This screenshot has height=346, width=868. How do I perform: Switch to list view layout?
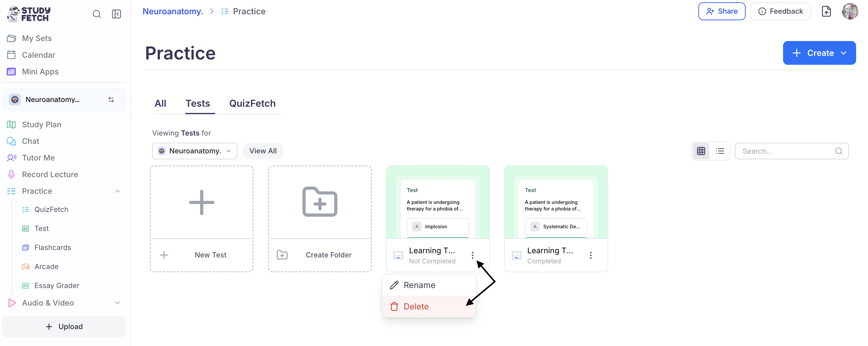click(720, 151)
